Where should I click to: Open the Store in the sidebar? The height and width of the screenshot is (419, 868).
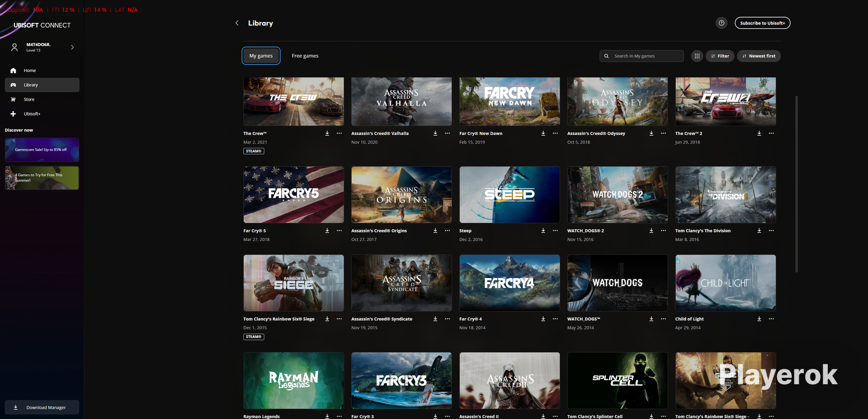coord(42,99)
